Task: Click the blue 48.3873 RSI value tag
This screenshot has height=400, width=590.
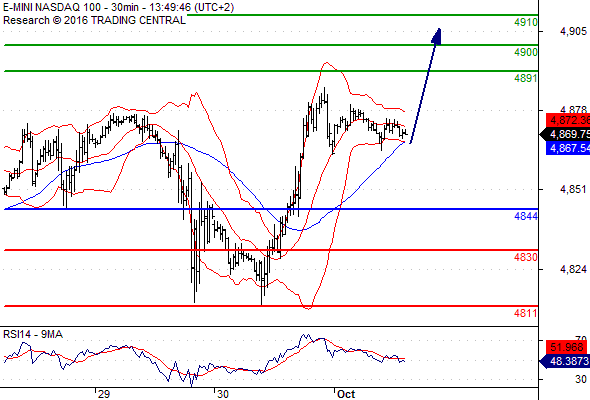Action: point(564,362)
